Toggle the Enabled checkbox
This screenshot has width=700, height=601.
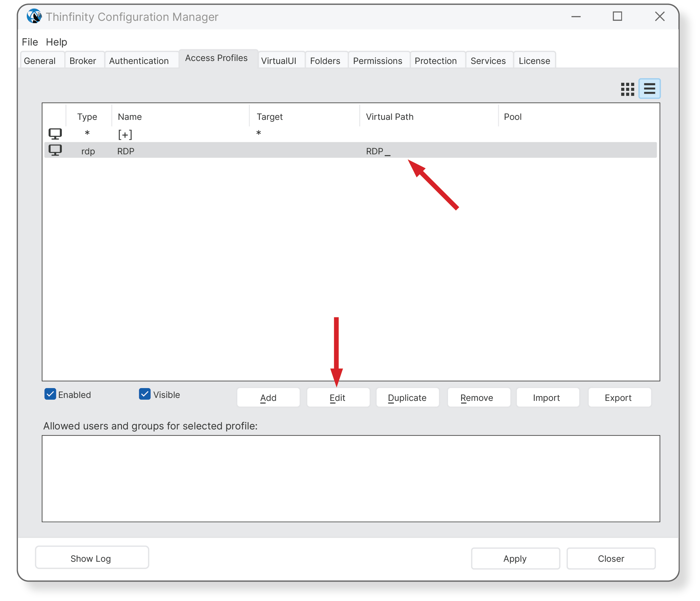tap(50, 394)
